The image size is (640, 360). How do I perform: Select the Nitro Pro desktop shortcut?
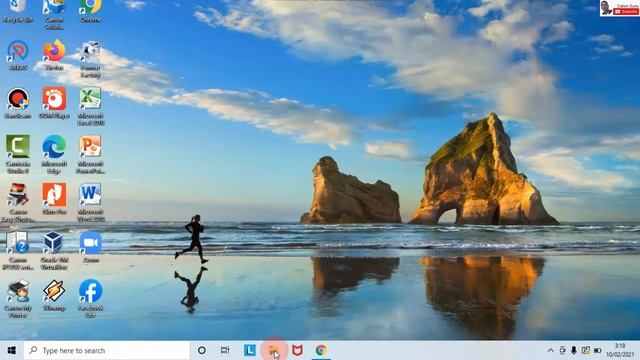[x=54, y=199]
